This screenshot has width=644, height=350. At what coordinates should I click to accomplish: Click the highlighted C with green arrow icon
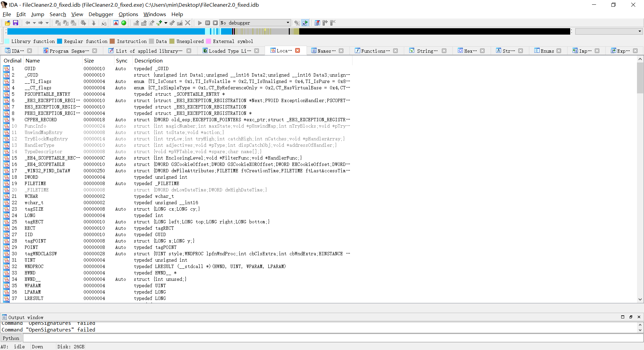point(305,23)
